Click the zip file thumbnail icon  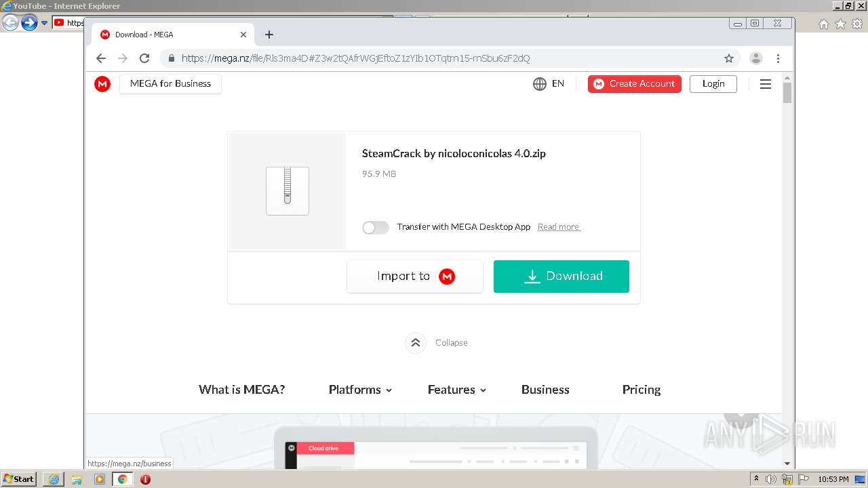point(288,191)
